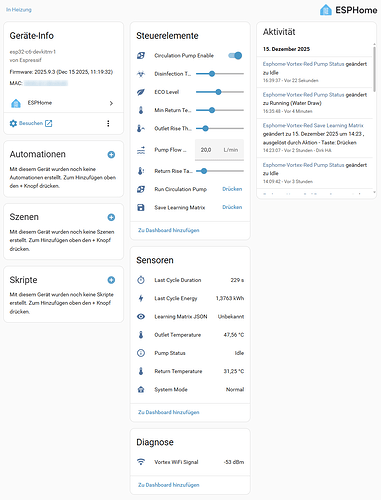The width and height of the screenshot is (381, 500).
Task: Click the Last Cycle Duration timer icon
Action: tap(141, 280)
